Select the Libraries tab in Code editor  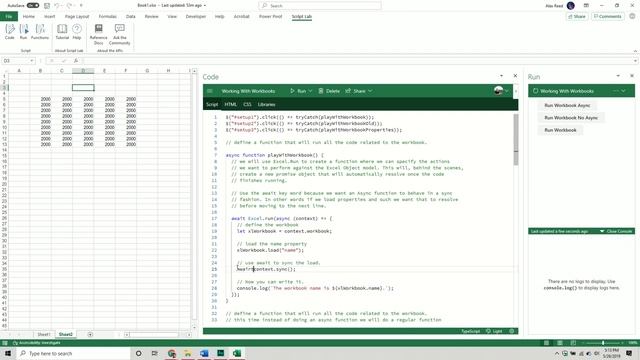pos(267,104)
